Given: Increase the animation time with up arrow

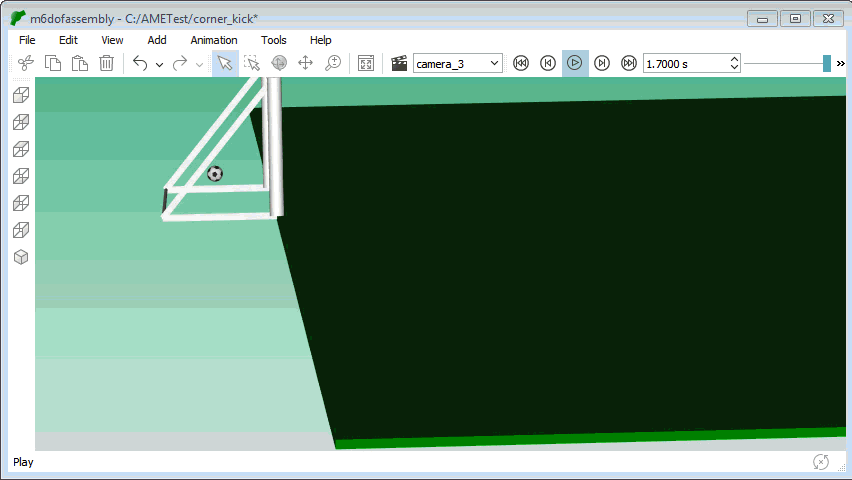Looking at the screenshot, I should 735,59.
